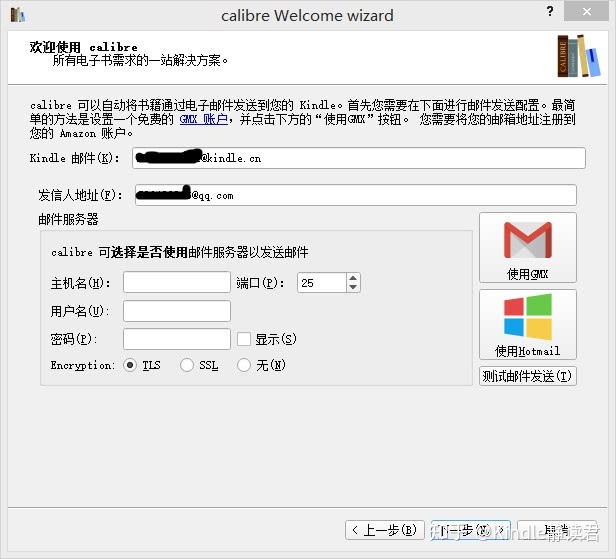Image resolution: width=616 pixels, height=559 pixels.
Task: Click the password (密码) input field
Action: tap(177, 339)
